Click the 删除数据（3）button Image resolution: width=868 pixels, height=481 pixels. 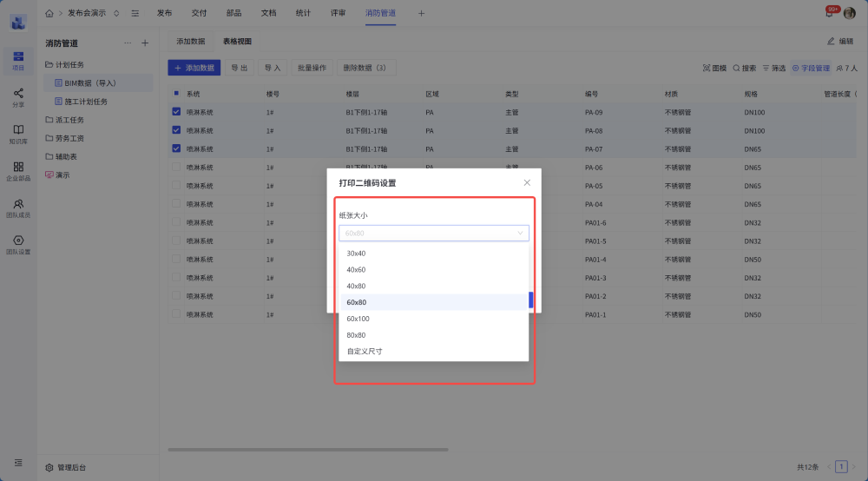[365, 68]
